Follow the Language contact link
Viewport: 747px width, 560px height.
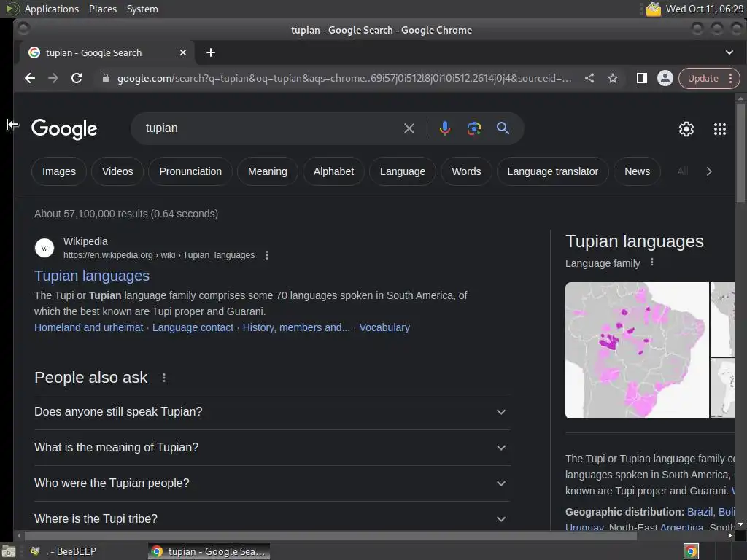tap(193, 327)
